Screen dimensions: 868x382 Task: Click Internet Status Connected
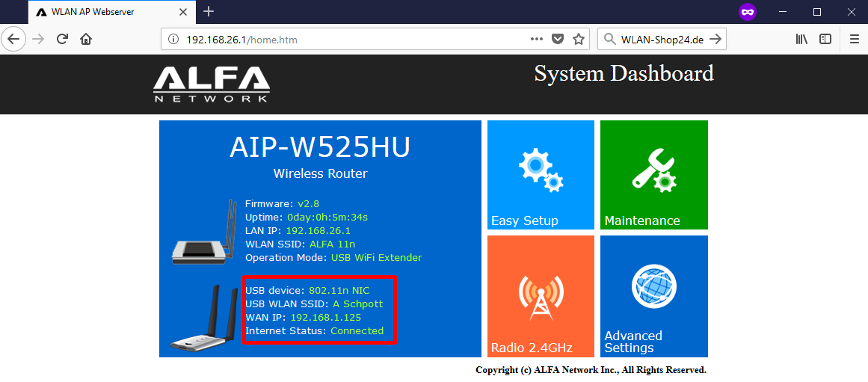[x=357, y=330]
